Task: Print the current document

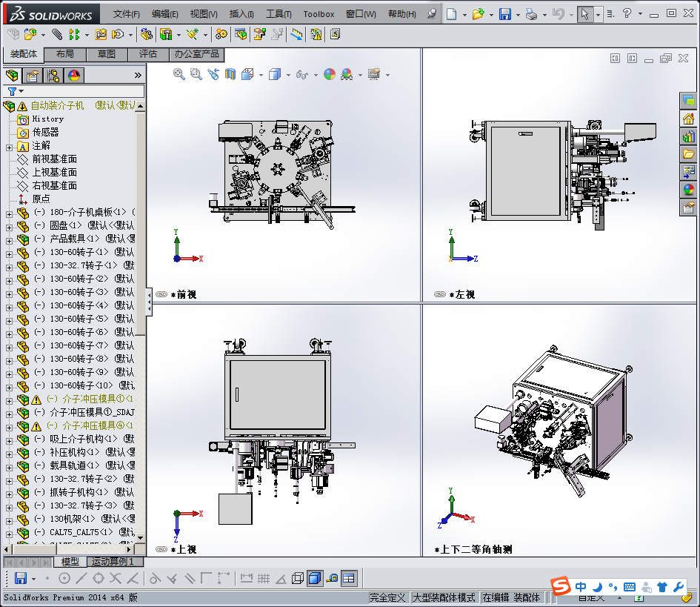Action: 531,14
